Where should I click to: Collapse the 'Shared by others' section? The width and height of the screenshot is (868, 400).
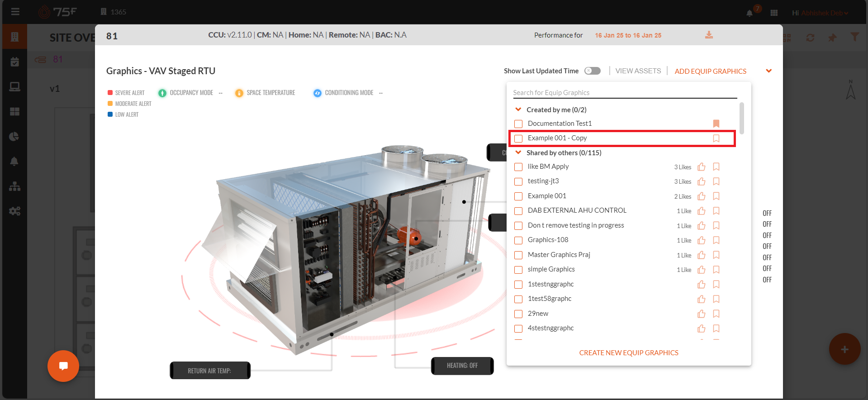point(518,152)
